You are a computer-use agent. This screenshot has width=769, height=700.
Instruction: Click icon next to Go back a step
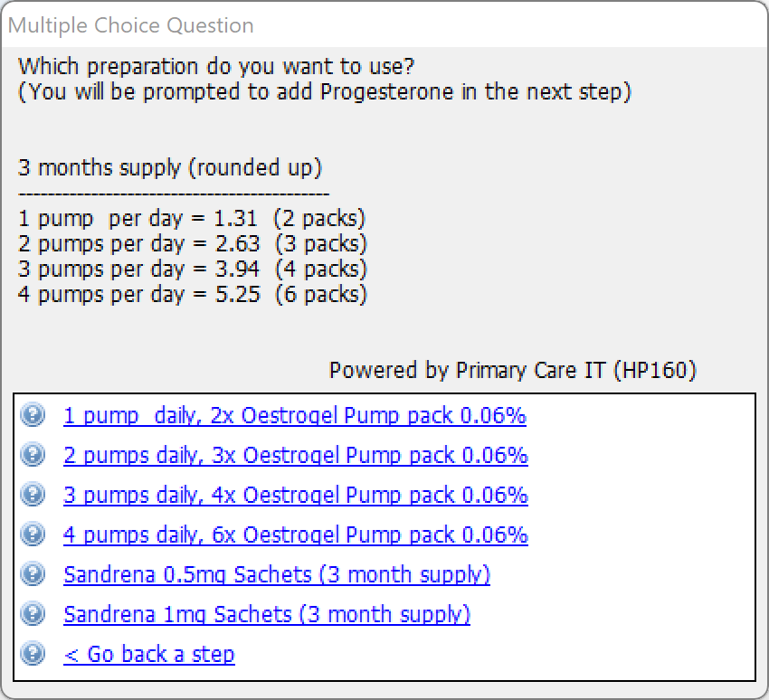click(33, 654)
